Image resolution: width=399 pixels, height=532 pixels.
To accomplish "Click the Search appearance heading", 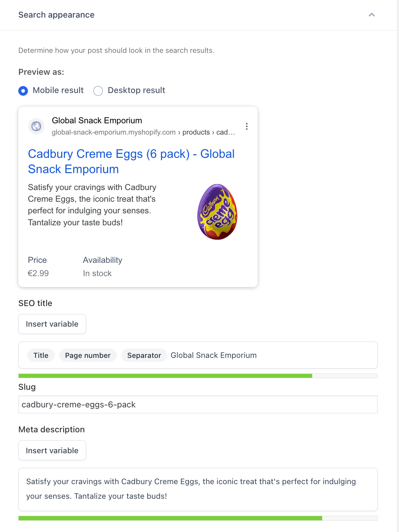I will tap(57, 15).
